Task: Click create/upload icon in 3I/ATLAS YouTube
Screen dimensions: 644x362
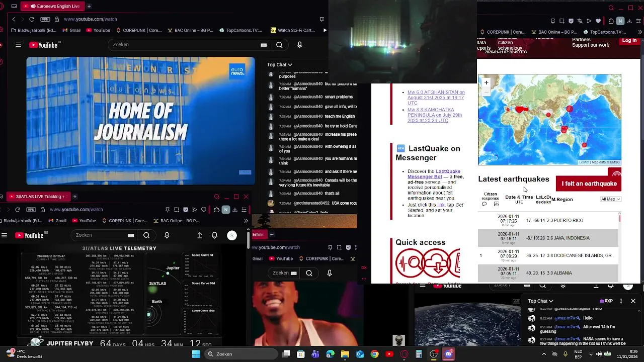Action: point(200,235)
